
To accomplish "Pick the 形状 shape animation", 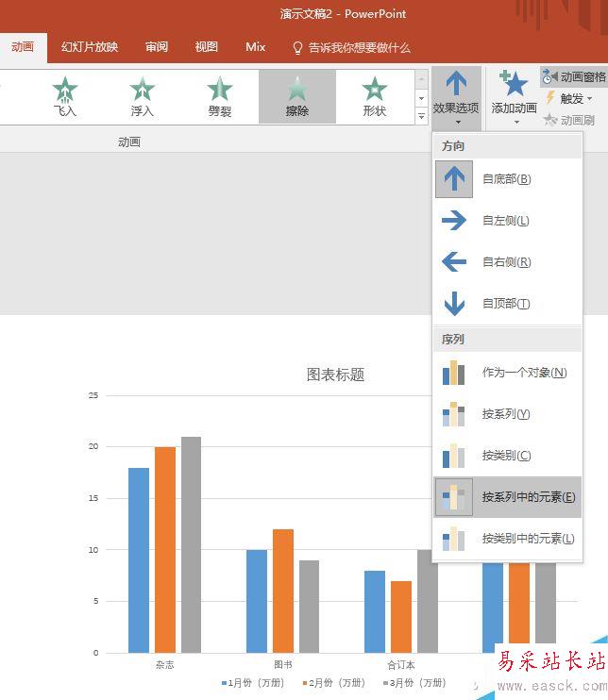I will tap(375, 97).
